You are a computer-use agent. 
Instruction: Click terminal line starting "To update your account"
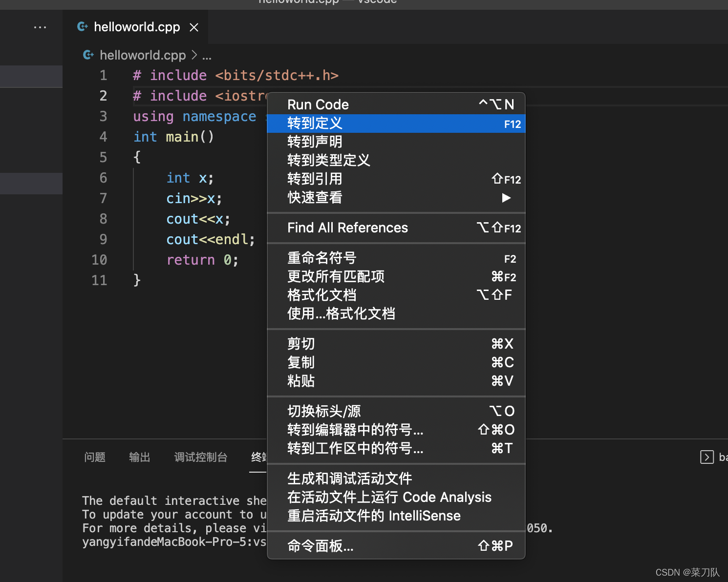click(174, 514)
